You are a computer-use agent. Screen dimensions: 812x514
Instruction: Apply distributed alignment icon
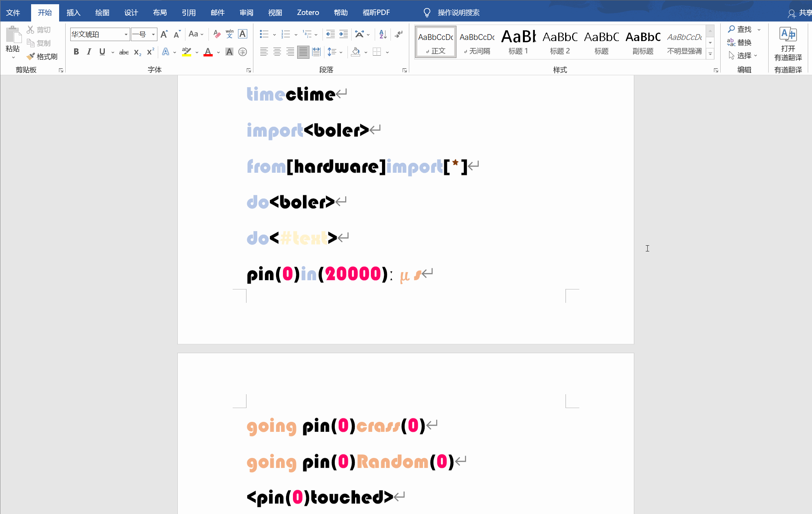pos(316,52)
